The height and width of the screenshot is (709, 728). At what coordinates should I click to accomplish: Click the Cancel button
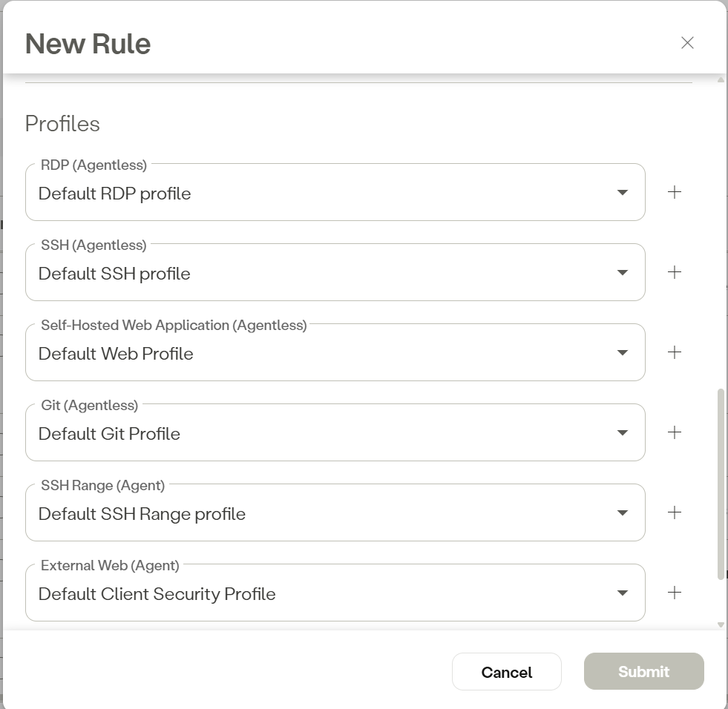coord(506,672)
